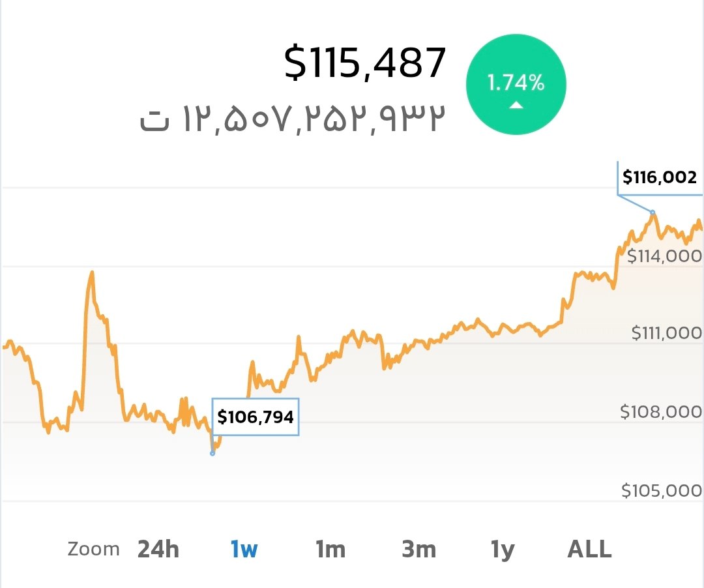Show the 1y price history
The image size is (704, 588).
coord(503,550)
